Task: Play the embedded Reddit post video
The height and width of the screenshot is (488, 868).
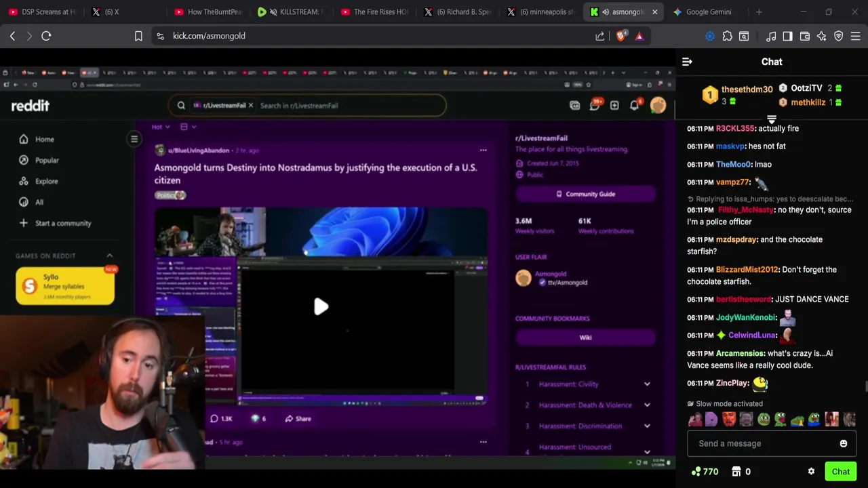Action: click(x=321, y=307)
